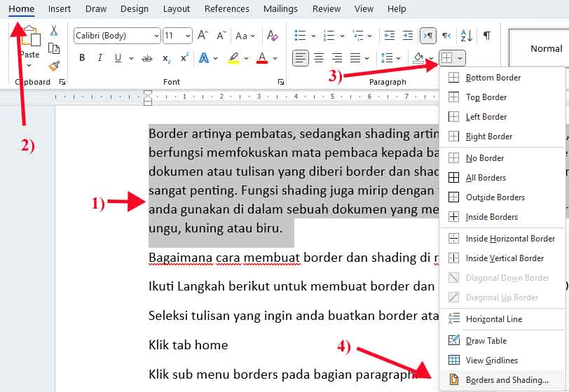The width and height of the screenshot is (569, 392).
Task: Toggle italic formatting
Action: pos(100,58)
